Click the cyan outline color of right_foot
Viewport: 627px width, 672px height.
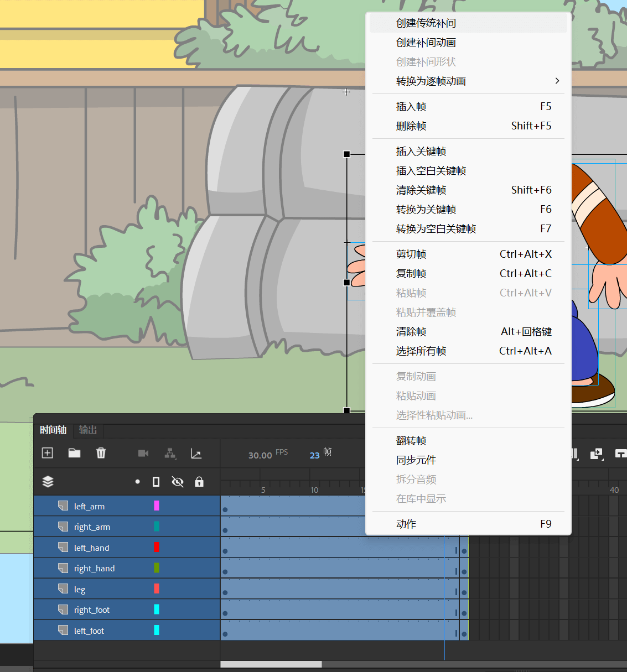[157, 609]
